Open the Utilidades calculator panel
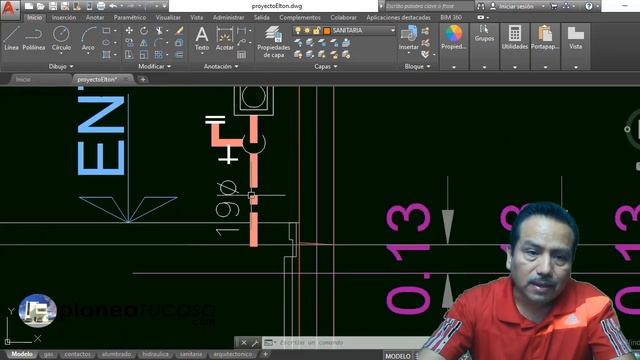Viewport: 640px width, 360px height. tap(515, 38)
